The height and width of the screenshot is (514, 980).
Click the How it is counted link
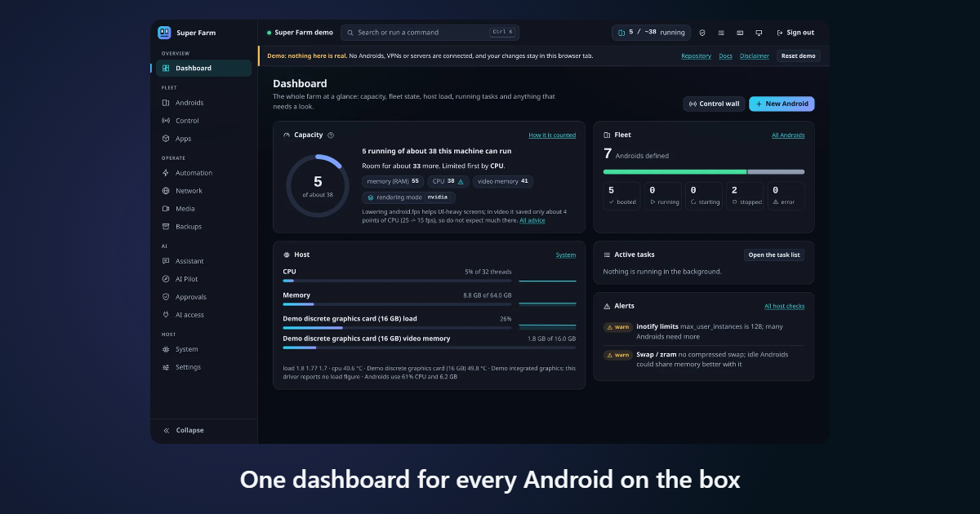pos(552,135)
